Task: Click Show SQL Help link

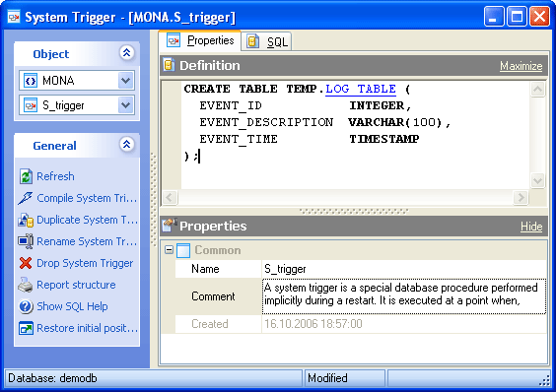Action: click(72, 306)
